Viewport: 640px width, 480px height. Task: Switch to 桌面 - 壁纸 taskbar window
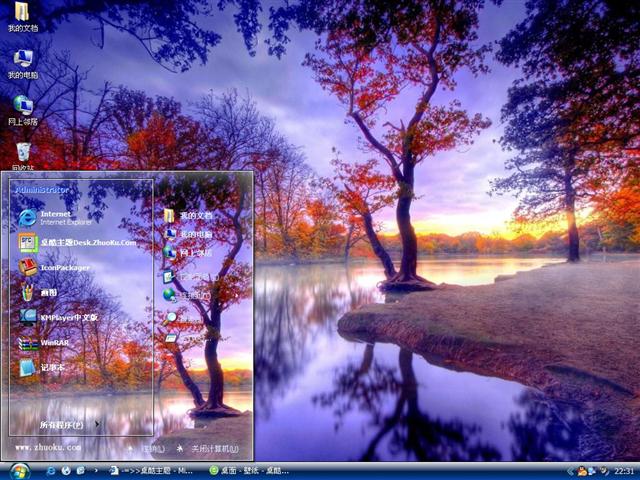coord(250,471)
